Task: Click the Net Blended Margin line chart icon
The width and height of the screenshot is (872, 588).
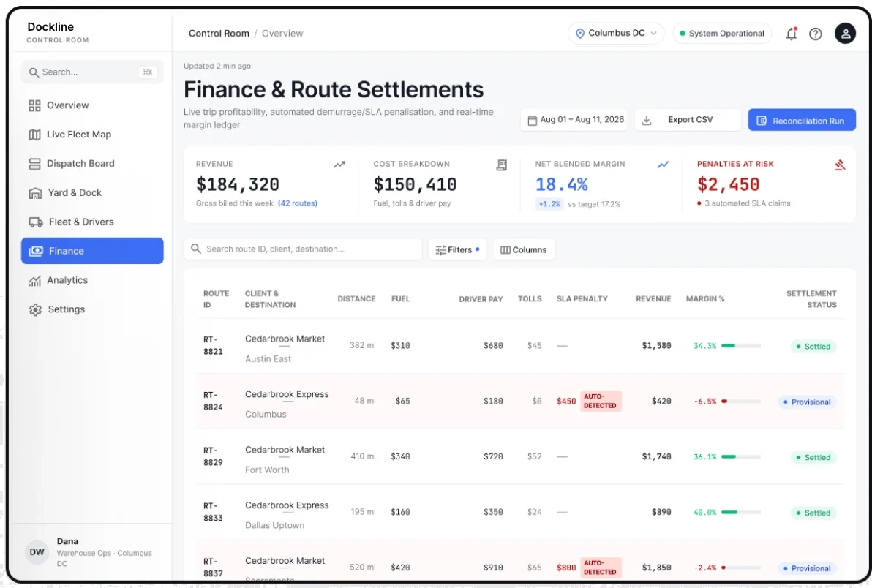Action: [x=663, y=165]
